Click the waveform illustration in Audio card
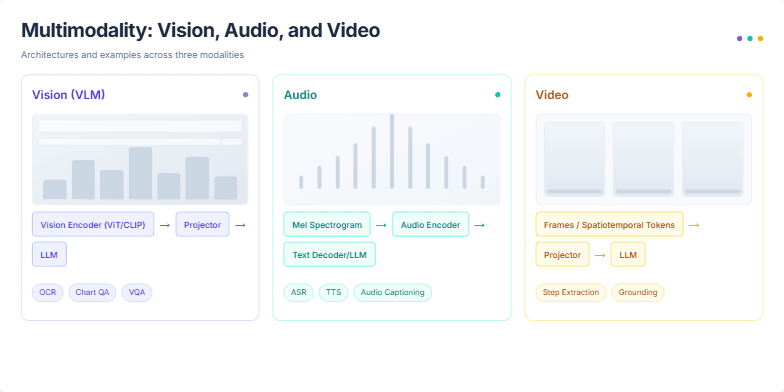 (x=392, y=160)
